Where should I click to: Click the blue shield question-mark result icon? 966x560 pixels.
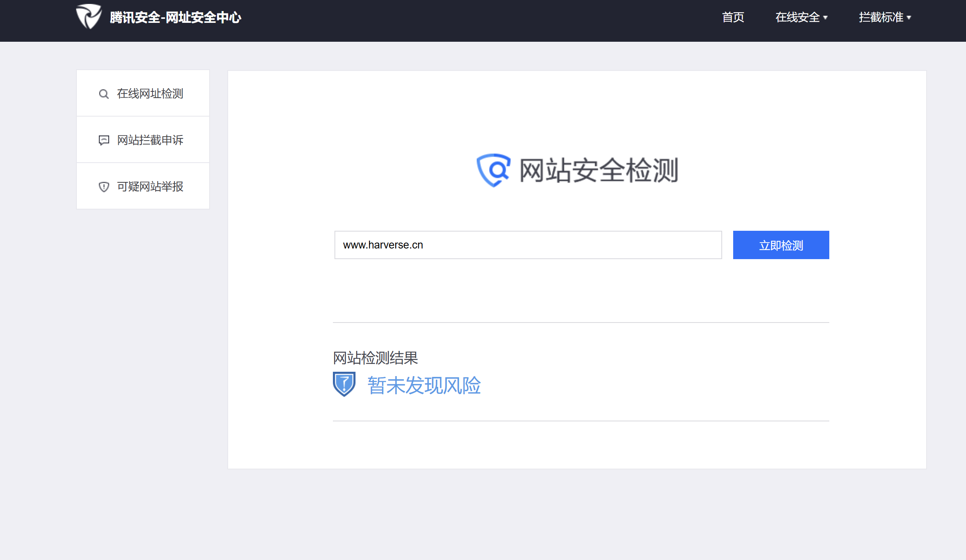point(344,384)
